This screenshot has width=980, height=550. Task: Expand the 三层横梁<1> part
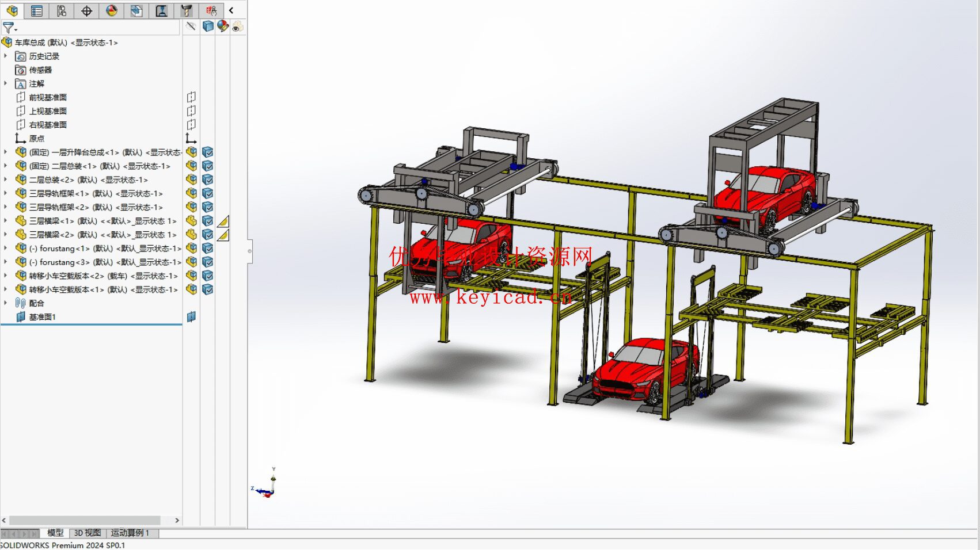pyautogui.click(x=6, y=220)
